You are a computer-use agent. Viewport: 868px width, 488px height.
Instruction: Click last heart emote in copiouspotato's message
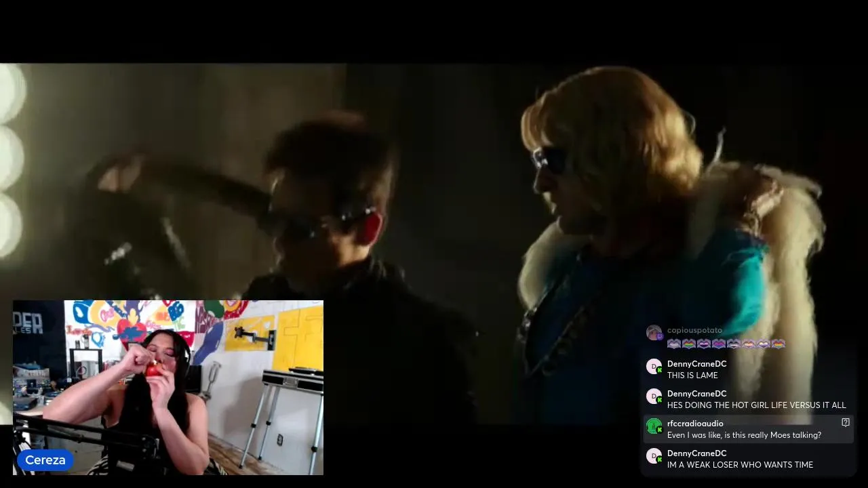pyautogui.click(x=778, y=344)
